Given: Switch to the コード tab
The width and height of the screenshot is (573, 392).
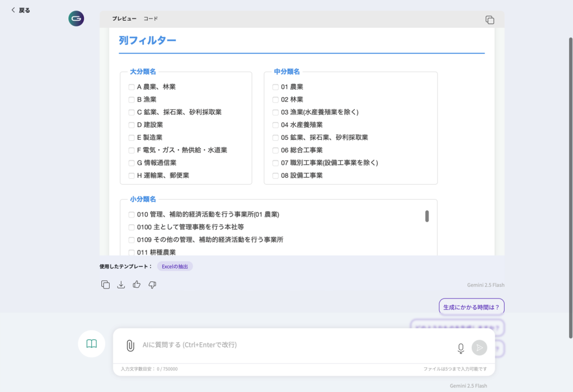Looking at the screenshot, I should click(x=151, y=19).
